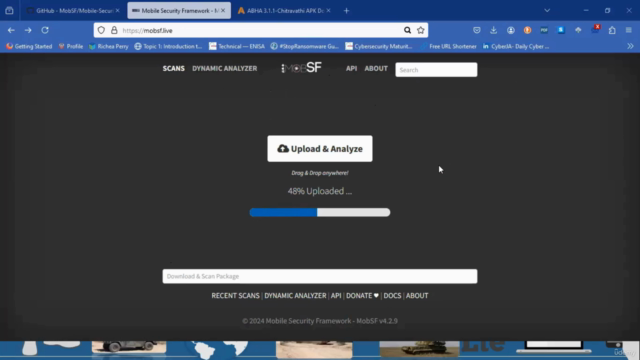Open the Getting Started bookmark
Image resolution: width=640 pixels, height=360 pixels.
(29, 46)
